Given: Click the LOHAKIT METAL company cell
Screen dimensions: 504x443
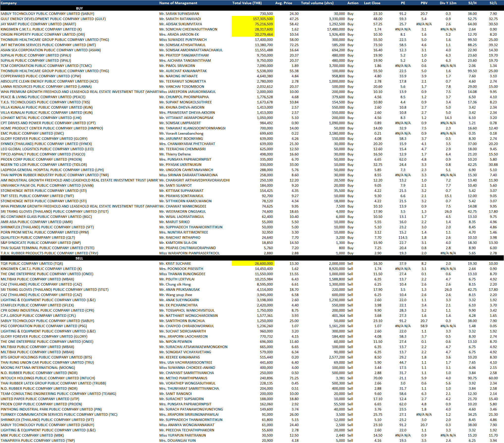Looking at the screenshot, I should (x=41, y=118).
